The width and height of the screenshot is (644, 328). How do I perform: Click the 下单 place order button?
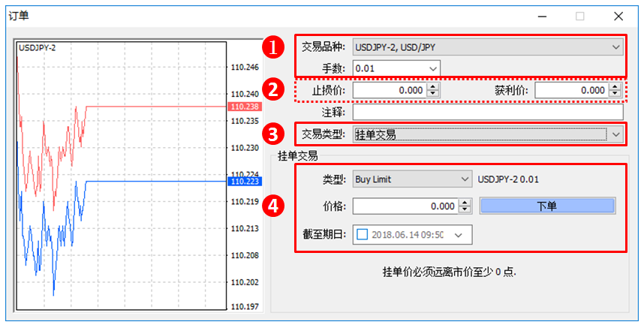[x=546, y=206]
